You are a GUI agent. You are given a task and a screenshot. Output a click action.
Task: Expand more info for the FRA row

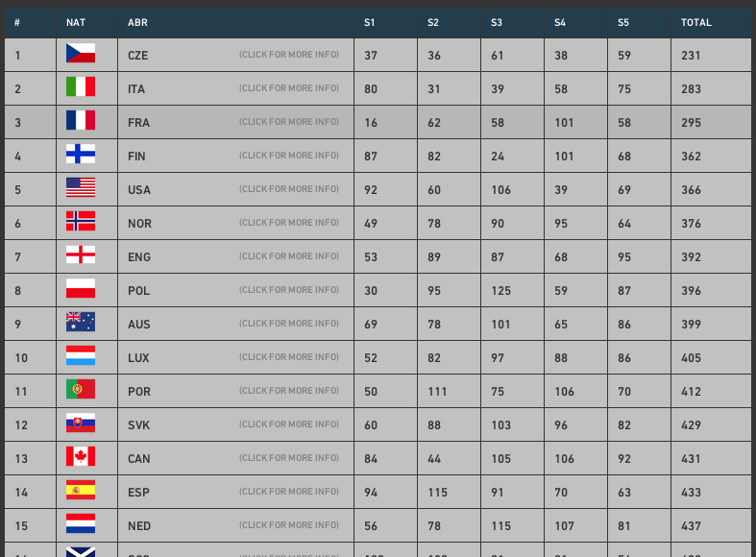tap(289, 122)
